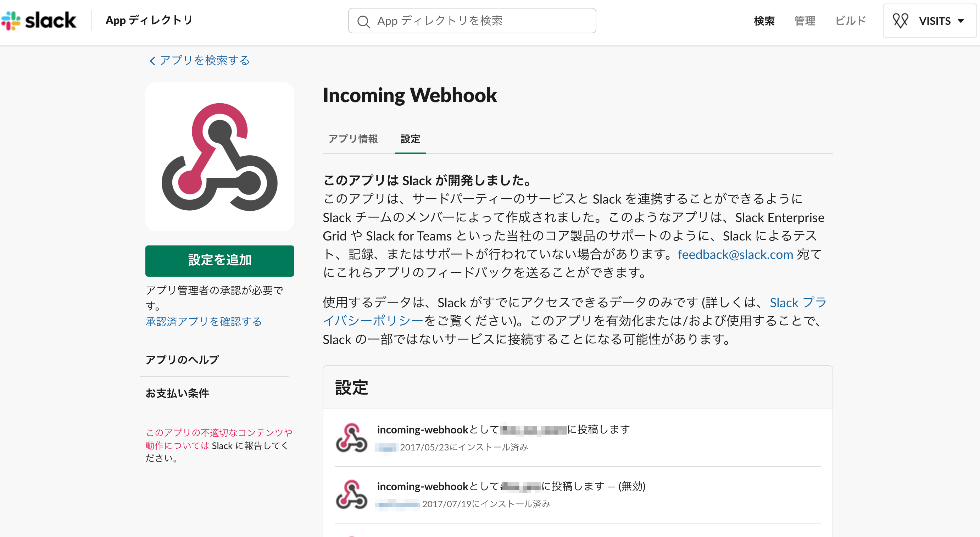980x537 pixels.
Task: Open webhook icon of the 2017/05/23 configuration
Action: click(x=351, y=438)
